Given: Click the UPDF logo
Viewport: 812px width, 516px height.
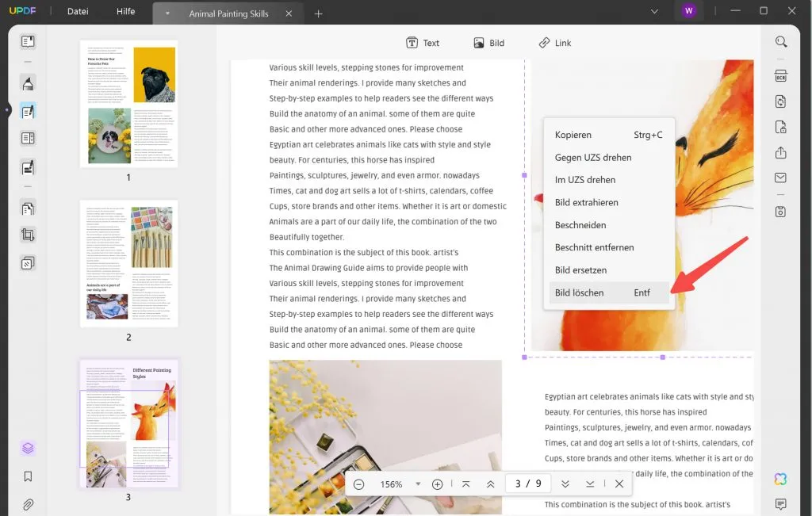Looking at the screenshot, I should pyautogui.click(x=22, y=11).
